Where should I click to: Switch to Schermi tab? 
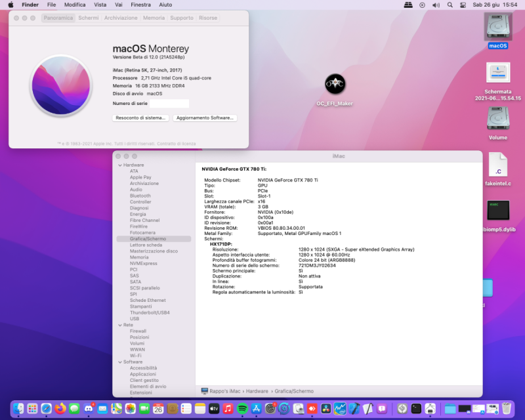point(89,18)
